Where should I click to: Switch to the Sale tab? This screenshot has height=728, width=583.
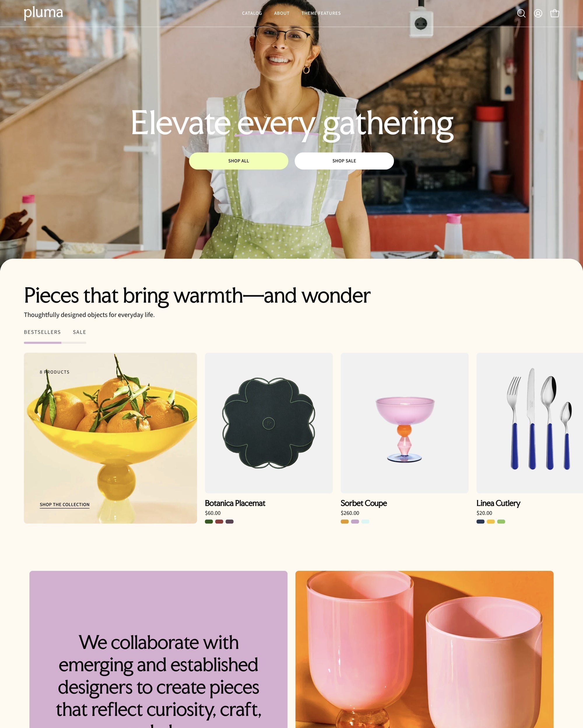click(80, 332)
